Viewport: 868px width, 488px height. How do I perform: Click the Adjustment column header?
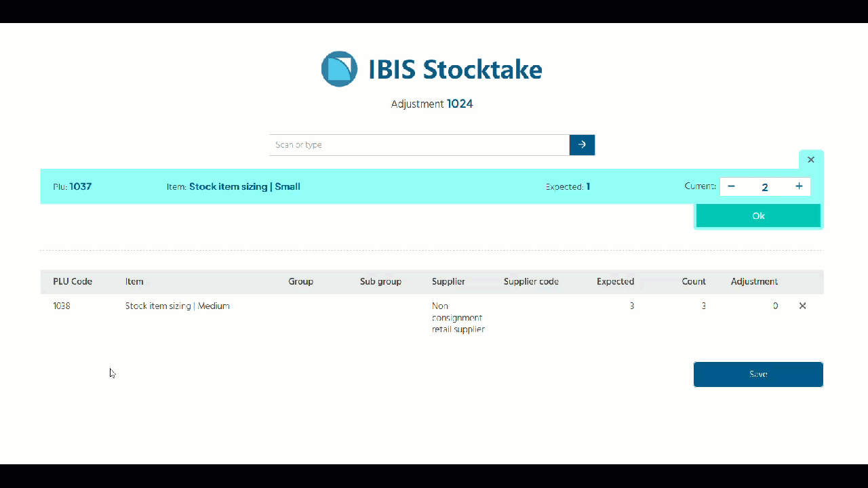click(x=754, y=281)
